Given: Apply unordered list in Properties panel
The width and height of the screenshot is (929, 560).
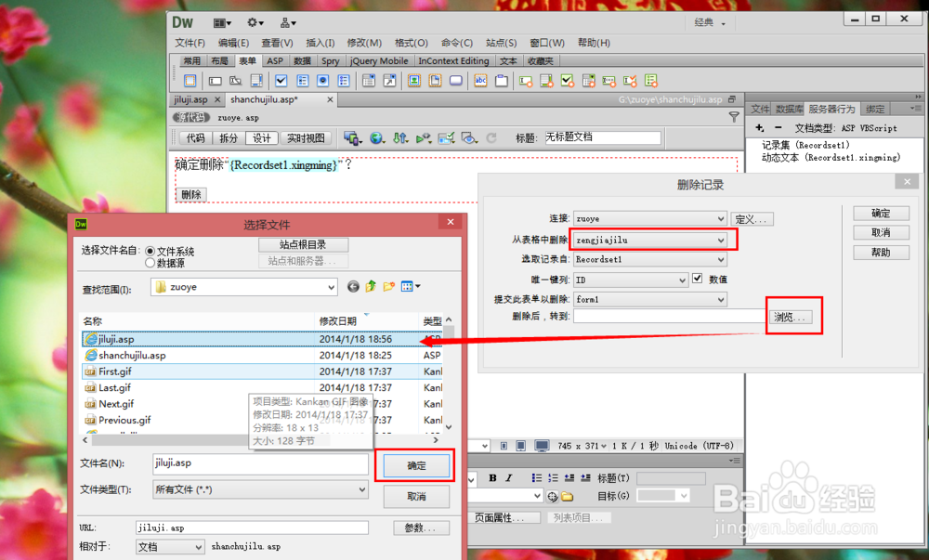Looking at the screenshot, I should click(x=537, y=477).
